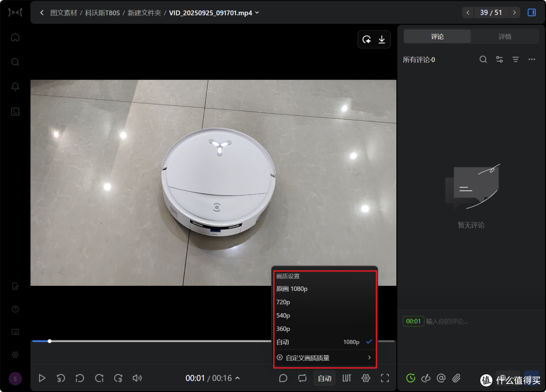Open the 自动 quality dropdown button

[x=325, y=378]
